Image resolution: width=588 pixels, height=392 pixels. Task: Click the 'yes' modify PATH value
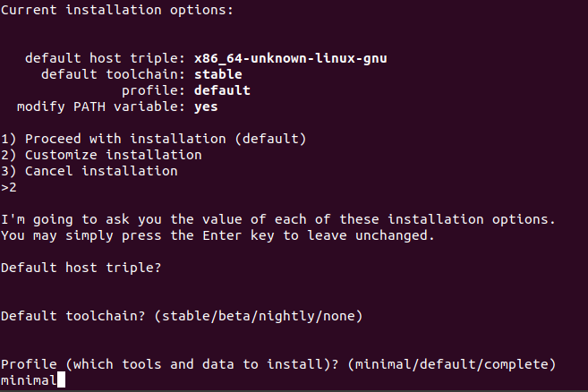click(206, 107)
